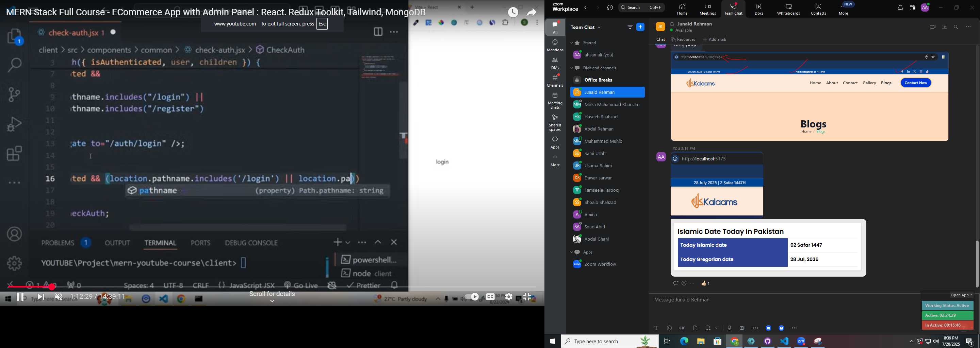Select All chats in sidebar
Screen dimensions: 980x348
(555, 28)
